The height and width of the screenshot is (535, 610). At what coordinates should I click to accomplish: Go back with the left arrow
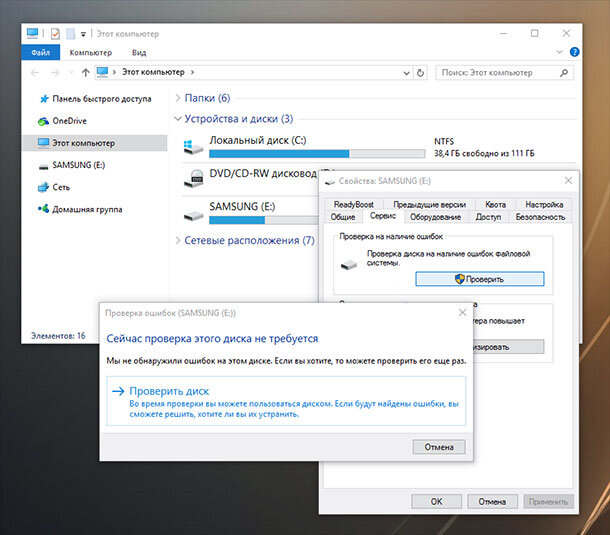[x=35, y=72]
